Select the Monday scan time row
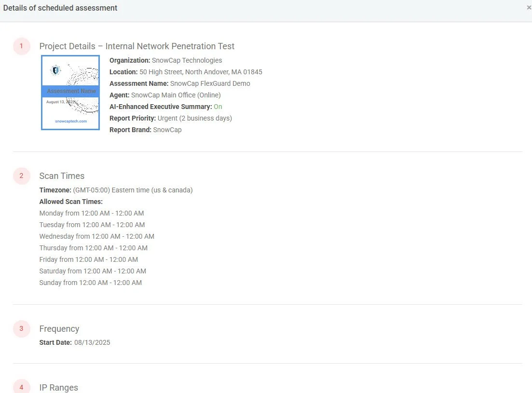This screenshot has height=393, width=532. coord(92,213)
